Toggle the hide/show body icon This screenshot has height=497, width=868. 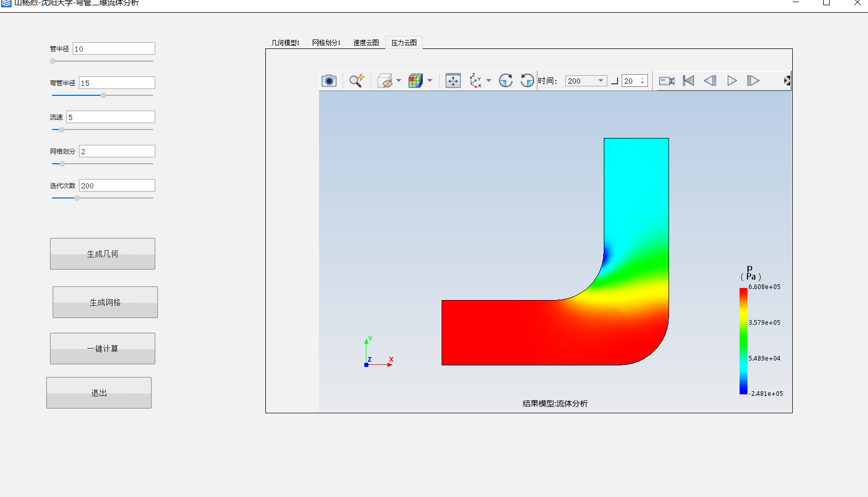tap(385, 81)
